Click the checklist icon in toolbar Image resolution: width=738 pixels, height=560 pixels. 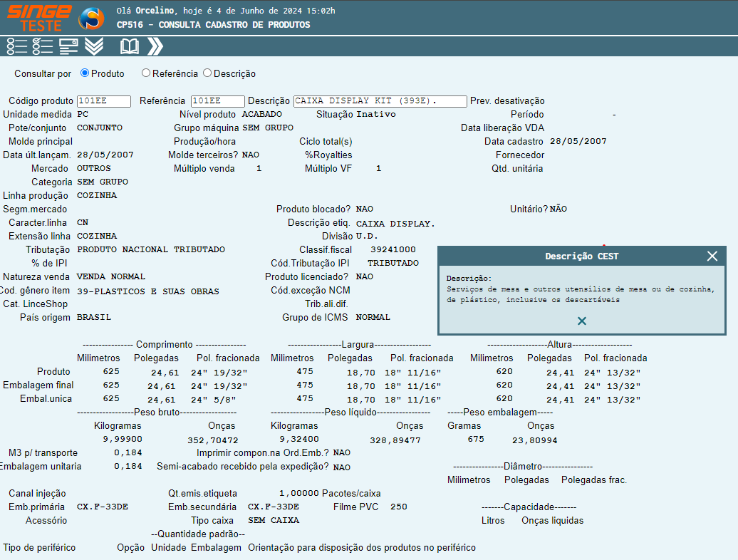[x=43, y=46]
